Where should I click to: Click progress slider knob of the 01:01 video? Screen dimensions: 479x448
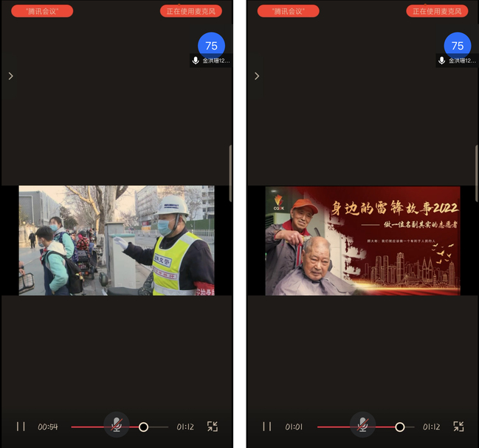click(x=399, y=427)
